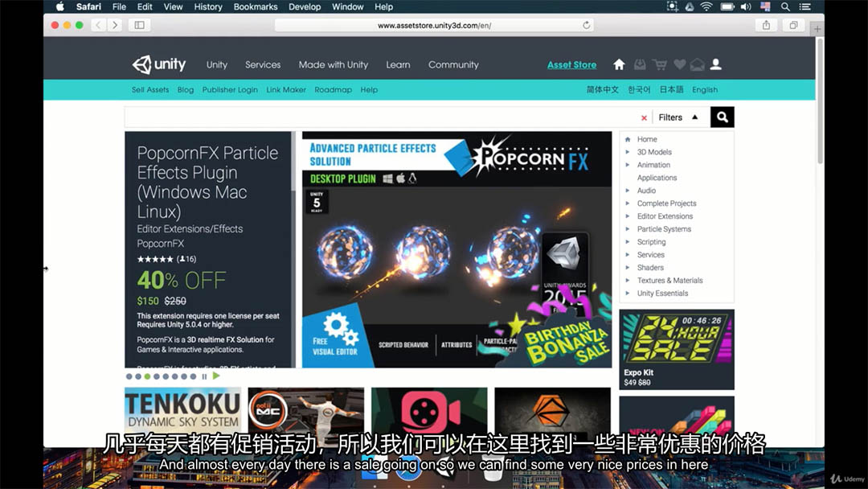This screenshot has height=489, width=868.
Task: Click the Unity logo in the site header
Action: click(x=159, y=64)
